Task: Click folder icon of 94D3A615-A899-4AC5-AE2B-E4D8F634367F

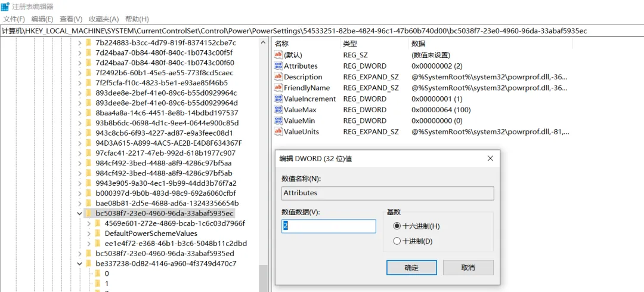Action: [88, 143]
